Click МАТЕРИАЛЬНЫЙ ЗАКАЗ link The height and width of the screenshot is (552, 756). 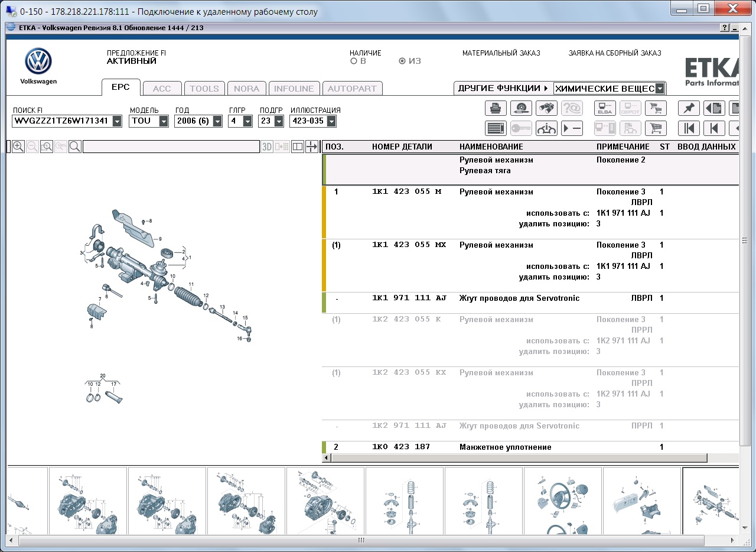tap(501, 53)
